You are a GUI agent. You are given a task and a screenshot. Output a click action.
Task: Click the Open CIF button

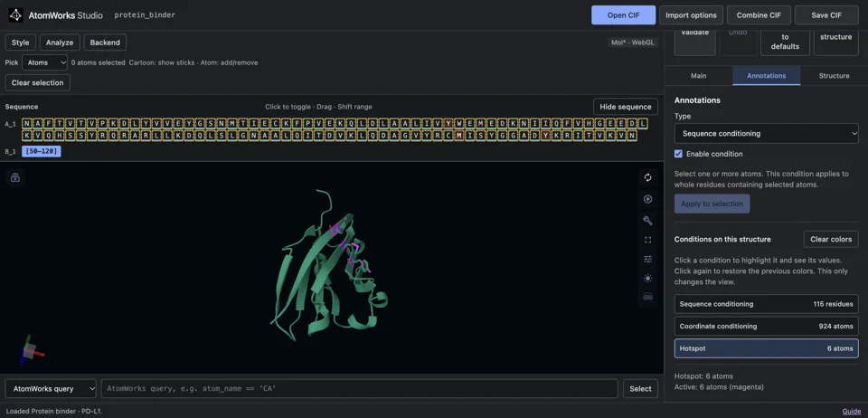623,15
